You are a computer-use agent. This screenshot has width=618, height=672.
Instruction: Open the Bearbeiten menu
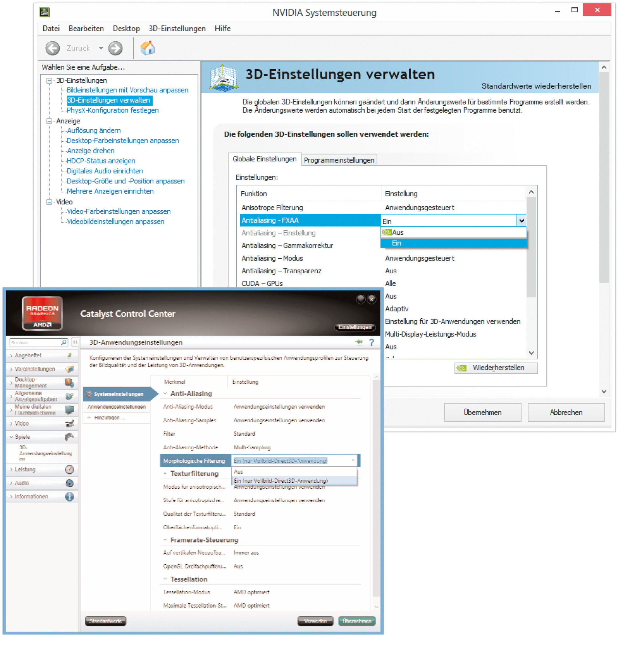coord(86,29)
